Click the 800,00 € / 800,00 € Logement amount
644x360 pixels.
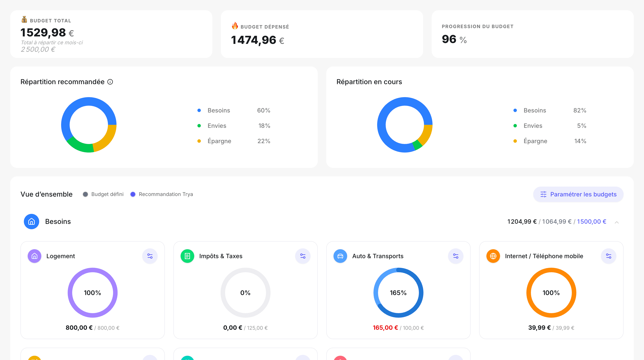tap(92, 328)
